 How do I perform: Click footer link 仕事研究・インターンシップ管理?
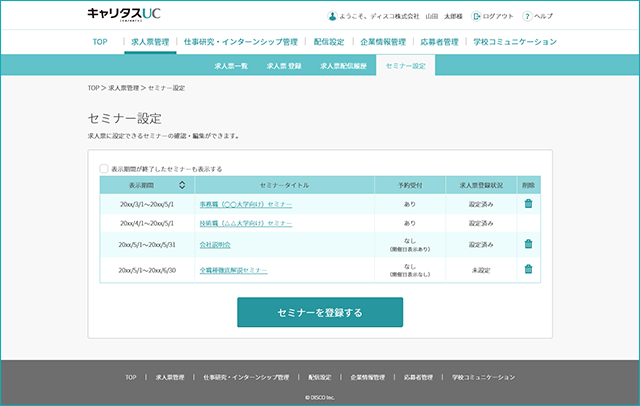point(246,377)
